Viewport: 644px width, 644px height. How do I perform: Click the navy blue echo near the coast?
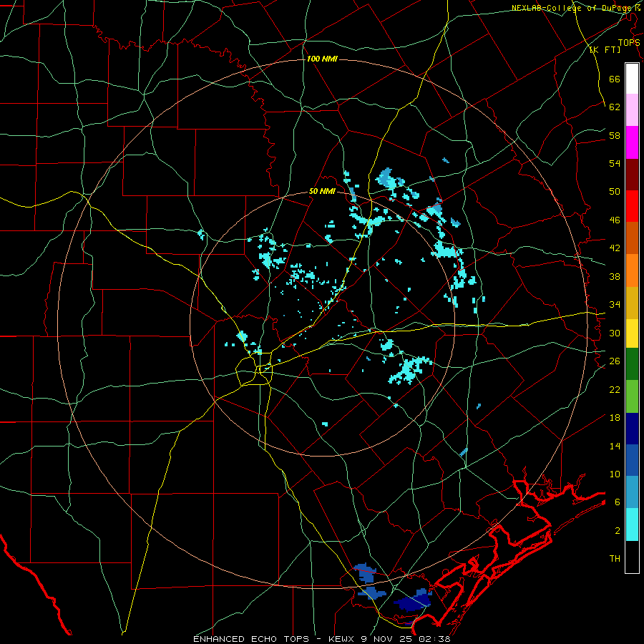(412, 602)
